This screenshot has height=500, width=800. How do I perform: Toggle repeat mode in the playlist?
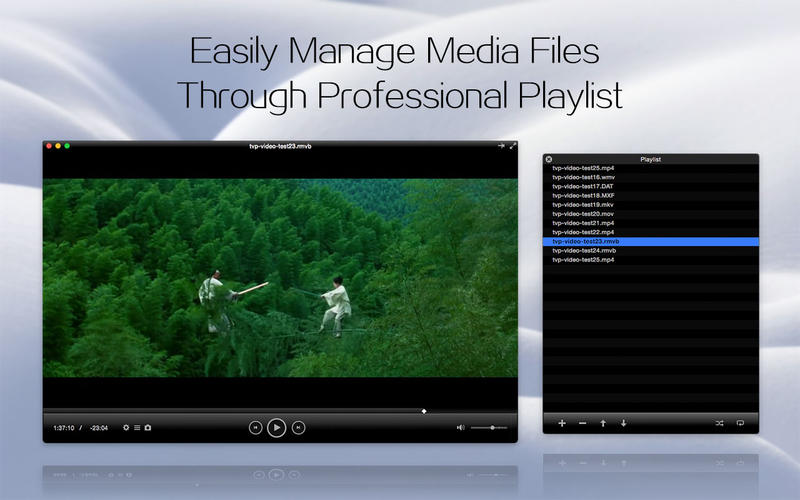point(741,423)
